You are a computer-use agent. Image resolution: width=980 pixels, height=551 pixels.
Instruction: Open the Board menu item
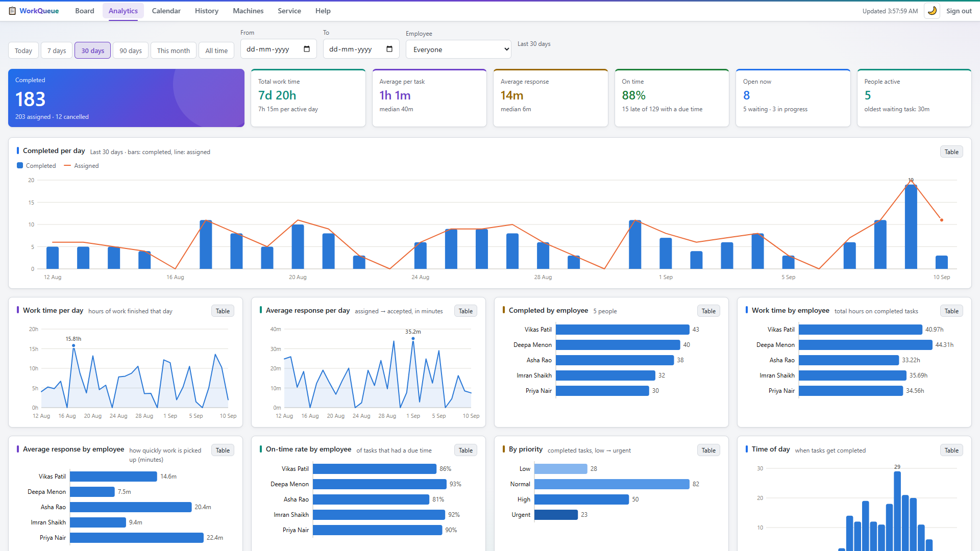click(x=85, y=11)
